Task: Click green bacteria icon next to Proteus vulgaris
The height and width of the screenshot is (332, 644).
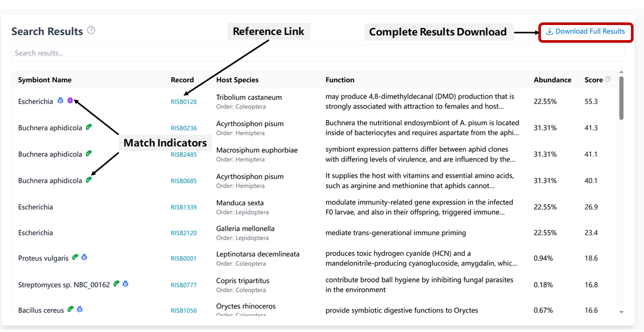Action: pyautogui.click(x=75, y=257)
